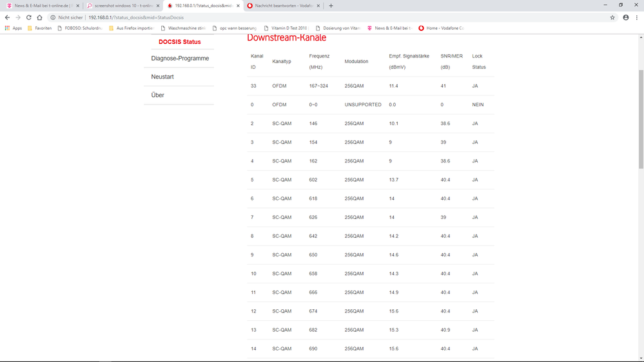This screenshot has width=644, height=362.
Task: Open the Apps grid in bookmarks bar
Action: [13, 28]
